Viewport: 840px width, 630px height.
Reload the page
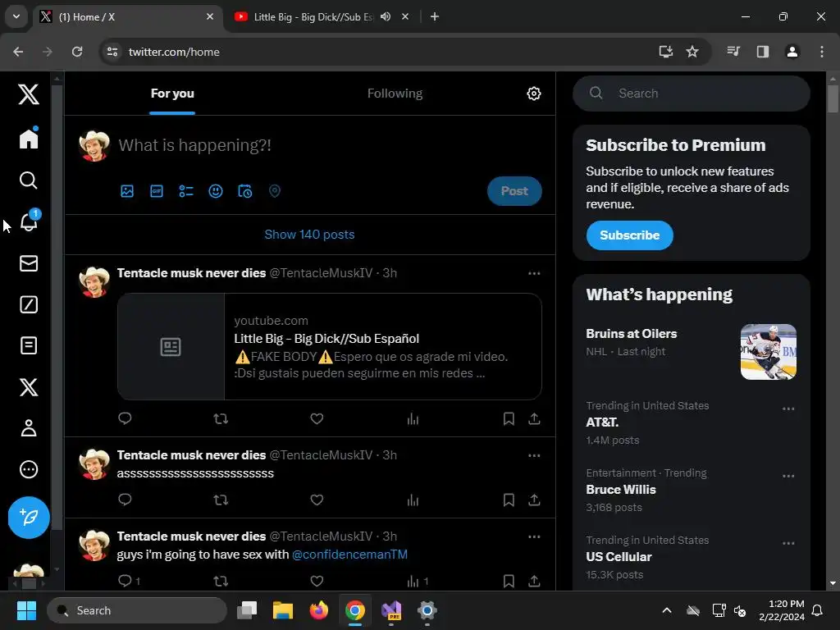(x=77, y=52)
